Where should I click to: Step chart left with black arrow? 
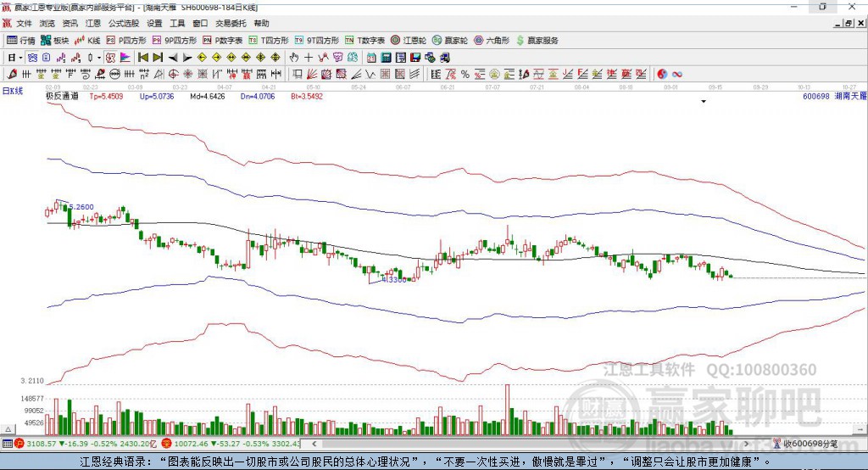pos(173,58)
